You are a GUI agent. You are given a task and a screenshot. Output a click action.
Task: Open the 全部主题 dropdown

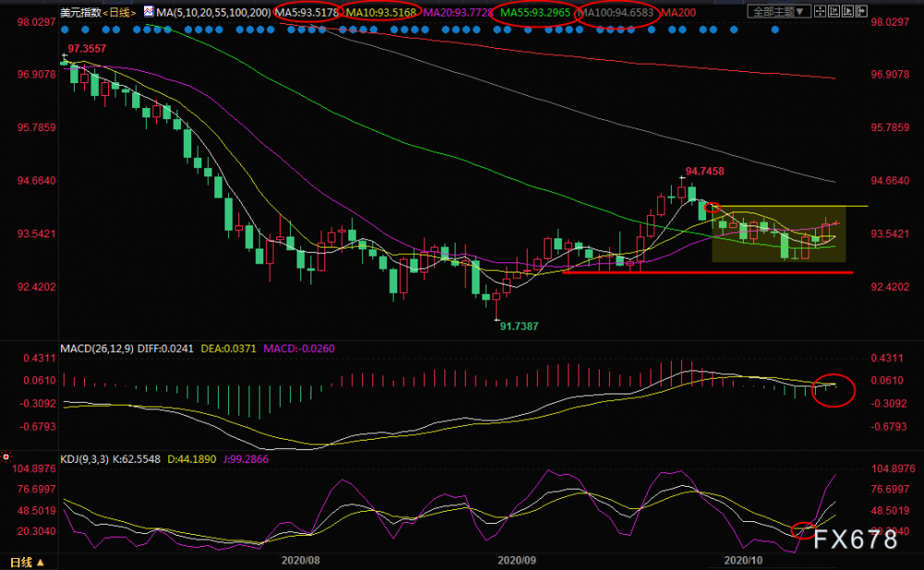click(778, 11)
